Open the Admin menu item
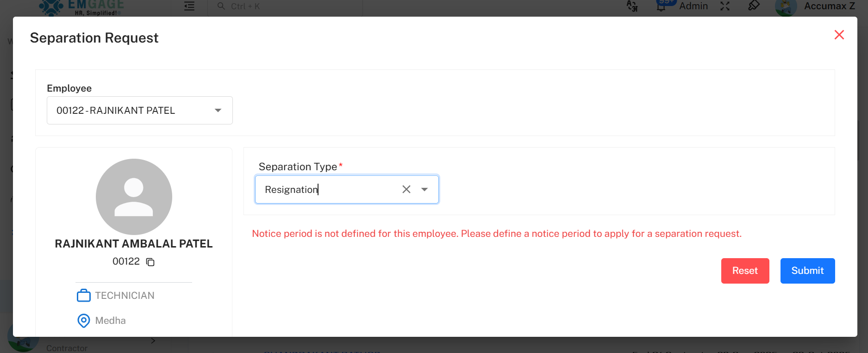Screen dimensions: 868x353 693,6
